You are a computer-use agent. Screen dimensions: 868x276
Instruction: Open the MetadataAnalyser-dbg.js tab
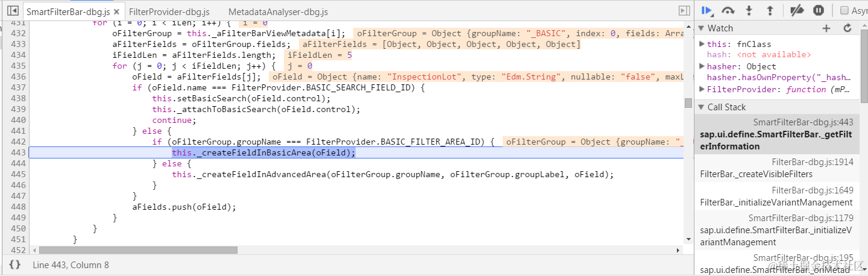[278, 11]
